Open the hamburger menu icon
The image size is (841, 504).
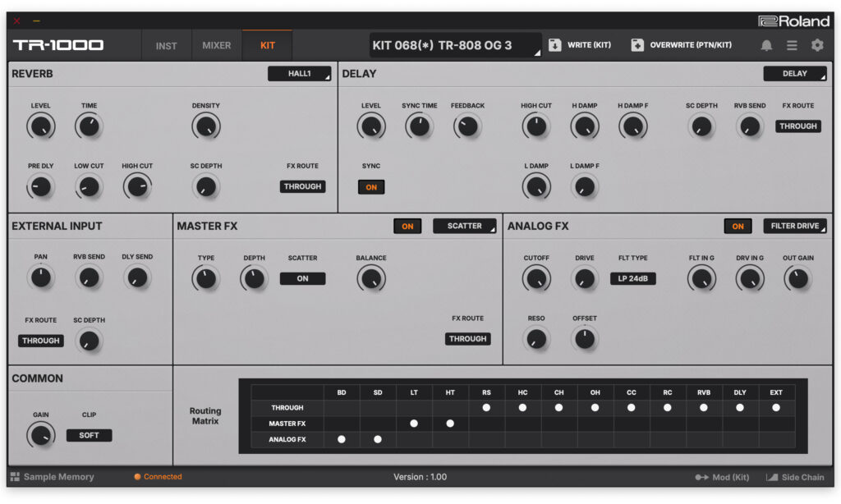(x=792, y=45)
